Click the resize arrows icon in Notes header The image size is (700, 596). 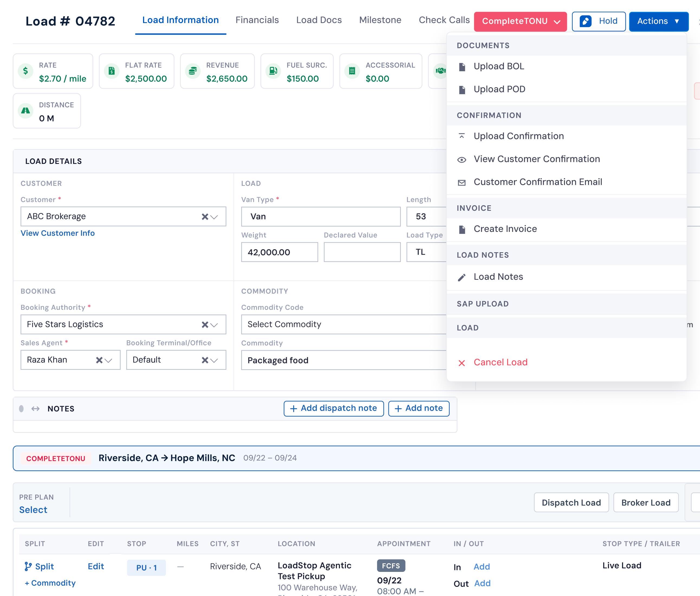(35, 409)
